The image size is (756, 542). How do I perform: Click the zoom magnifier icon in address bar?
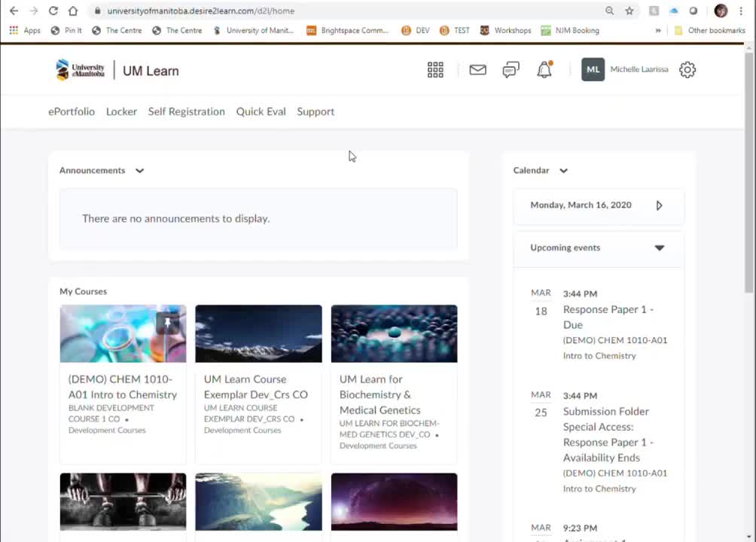pyautogui.click(x=609, y=11)
